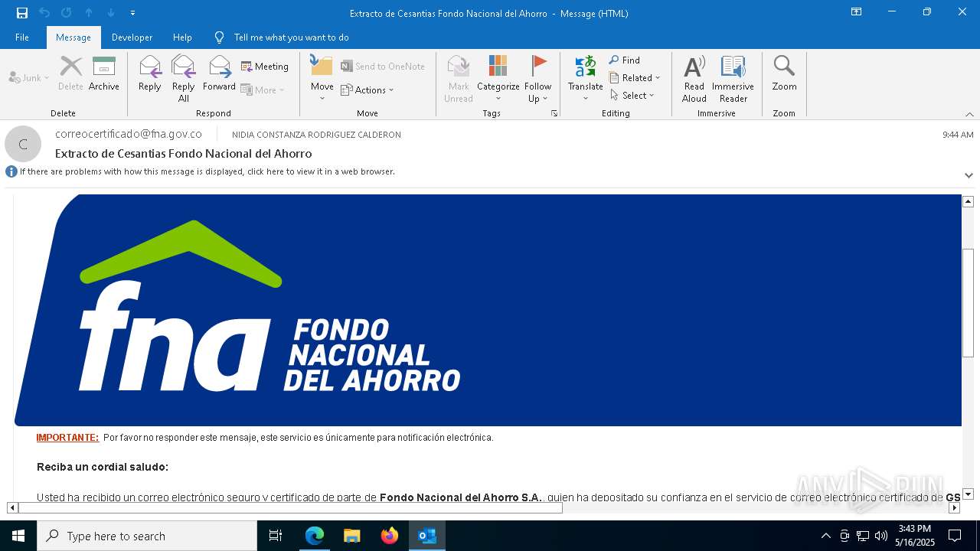Reply All to the message
980x551 pixels.
(x=184, y=79)
